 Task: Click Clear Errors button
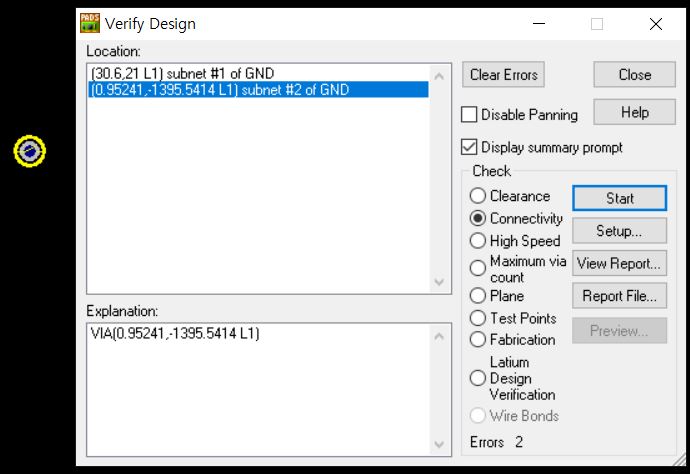[504, 75]
